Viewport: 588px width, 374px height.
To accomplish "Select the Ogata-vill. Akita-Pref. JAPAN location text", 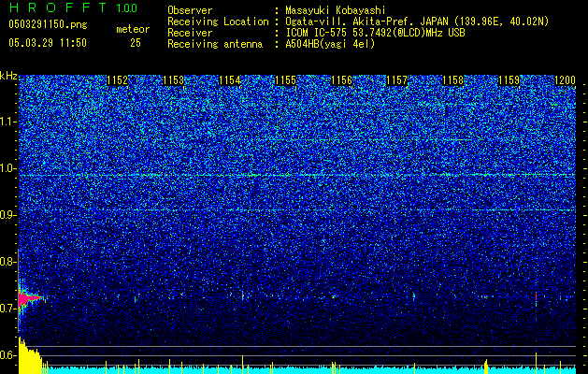I will coord(417,22).
